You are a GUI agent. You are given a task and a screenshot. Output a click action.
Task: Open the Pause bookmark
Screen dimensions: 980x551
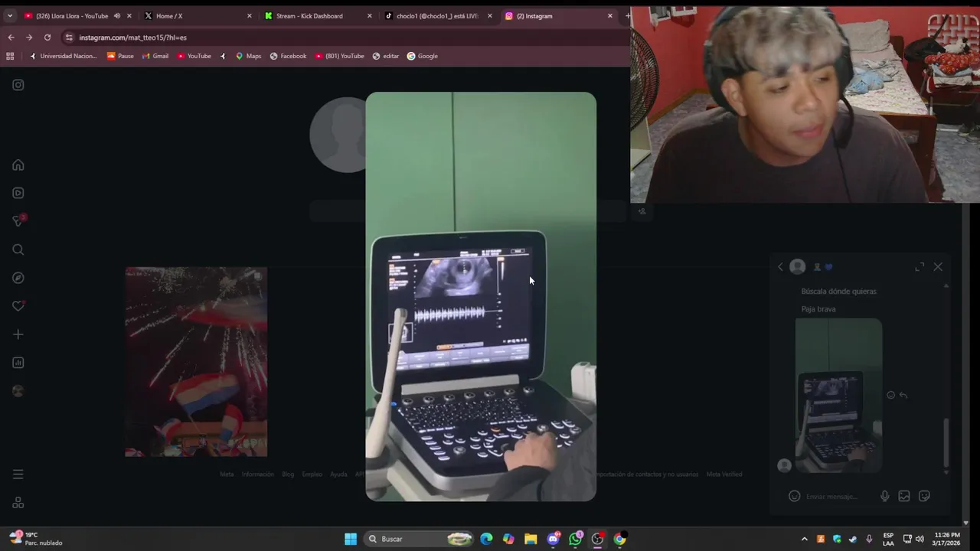120,56
